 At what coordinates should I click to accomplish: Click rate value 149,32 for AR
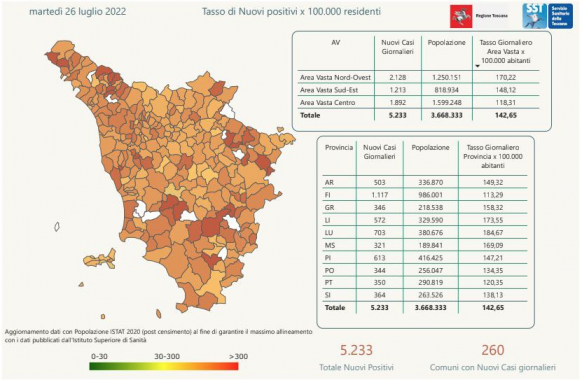point(493,183)
